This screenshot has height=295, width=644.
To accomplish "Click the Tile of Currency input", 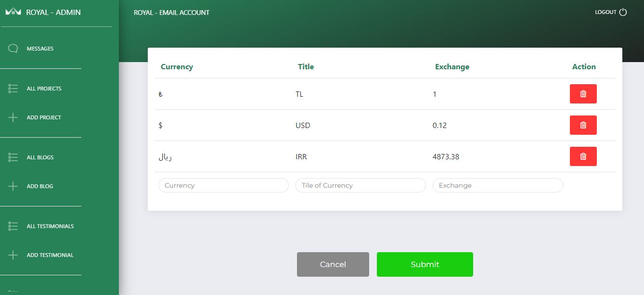I will (361, 185).
